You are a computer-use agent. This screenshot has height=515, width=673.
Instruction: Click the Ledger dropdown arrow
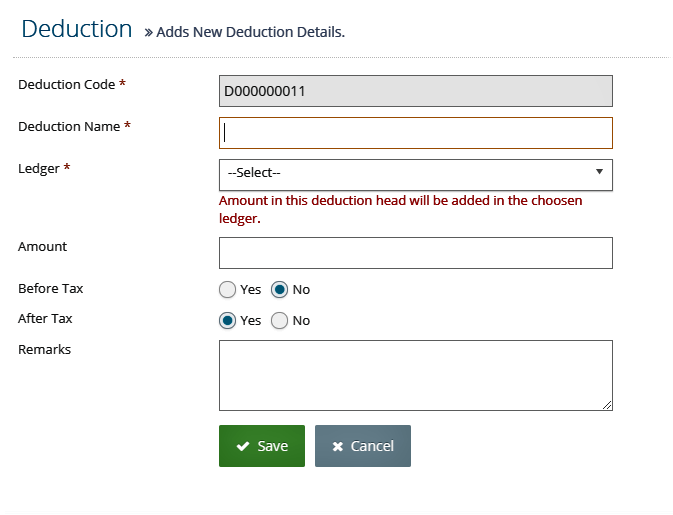[x=600, y=172]
